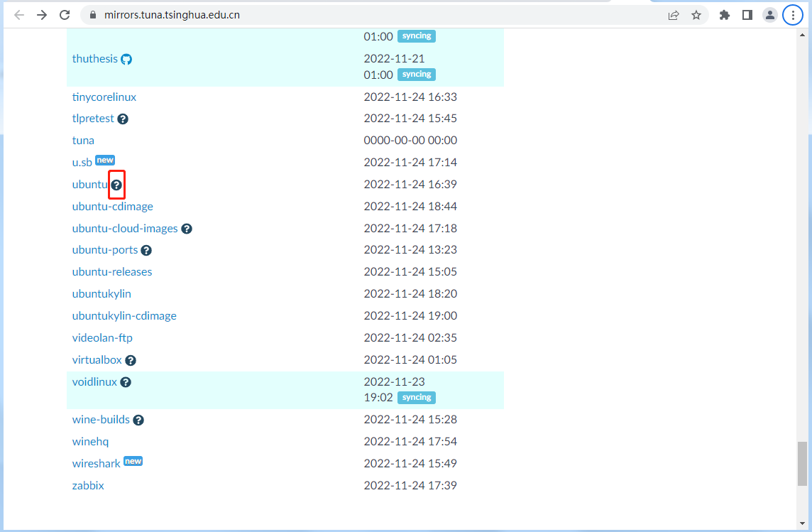Click the new badge beside wireshark

point(133,461)
